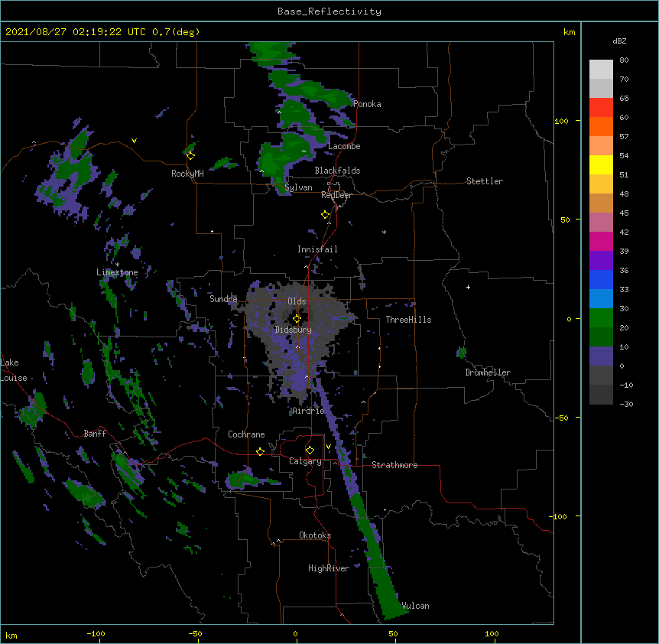The height and width of the screenshot is (644, 659).
Task: Click the yellow V marker northeast of Calgary
Action: (x=328, y=447)
